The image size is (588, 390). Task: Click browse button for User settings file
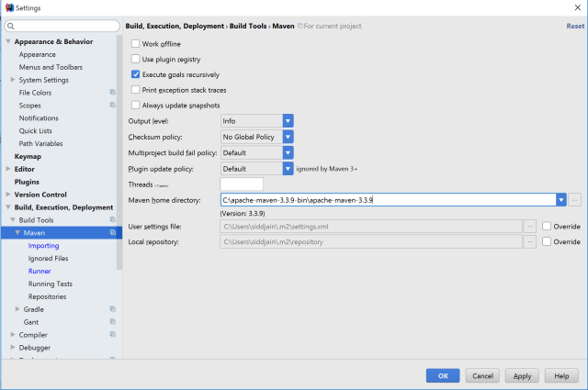coord(530,226)
